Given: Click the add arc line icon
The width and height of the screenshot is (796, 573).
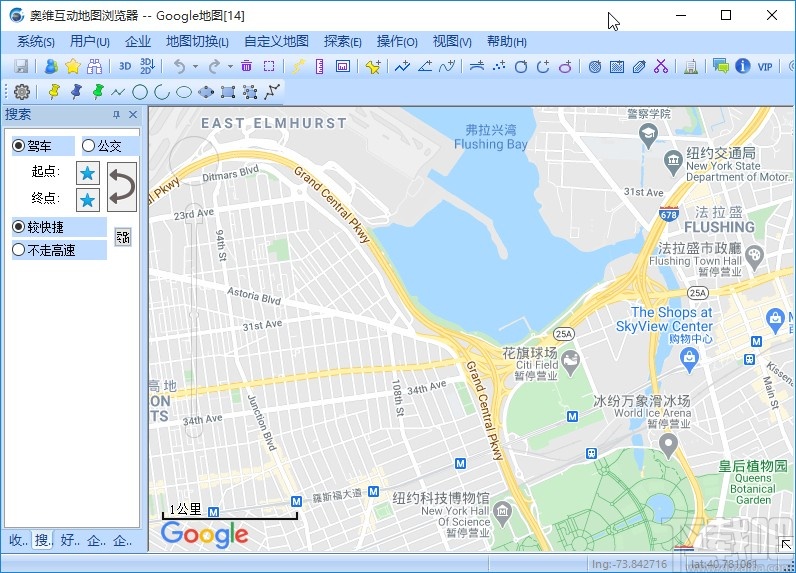Looking at the screenshot, I should click(477, 66).
